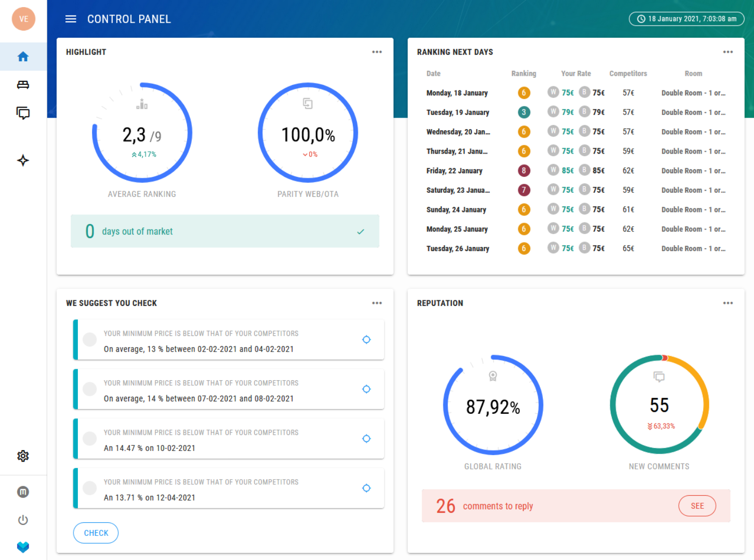This screenshot has height=560, width=754.
Task: Click competitor price 61€ on Sunday, 24 January
Action: pos(628,210)
